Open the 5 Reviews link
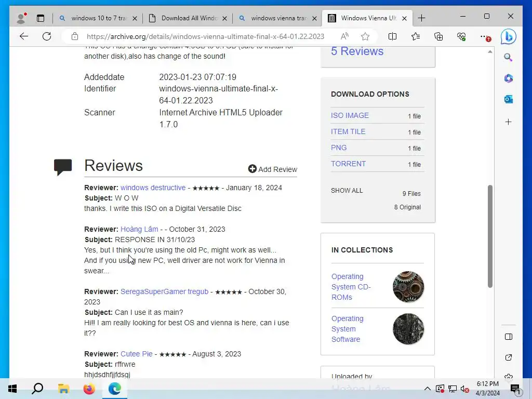 pos(357,51)
